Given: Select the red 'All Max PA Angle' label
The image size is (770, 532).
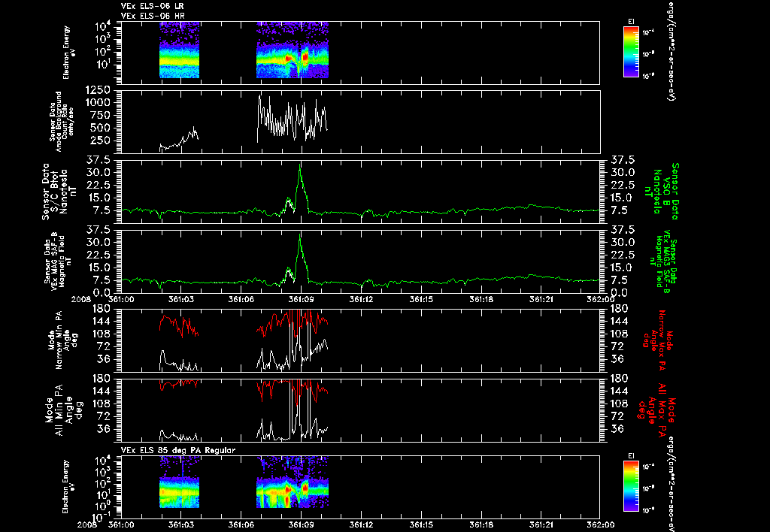Looking at the screenshot, I should 656,410.
